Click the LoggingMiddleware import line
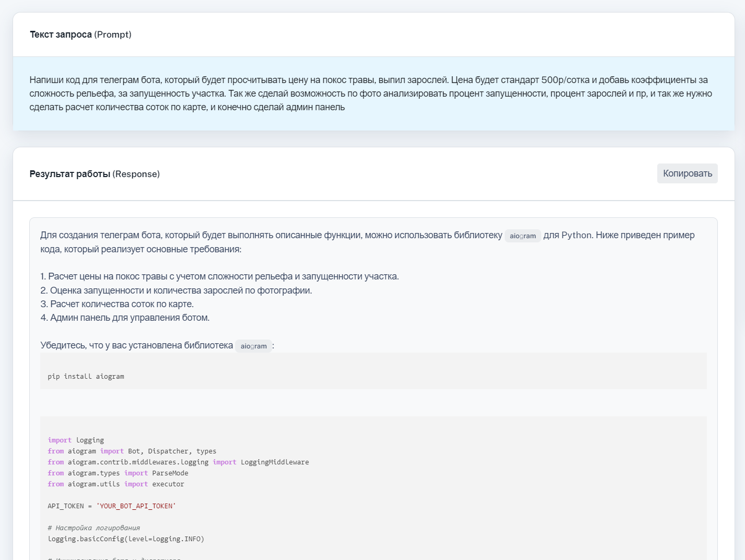The image size is (745, 560). point(178,462)
